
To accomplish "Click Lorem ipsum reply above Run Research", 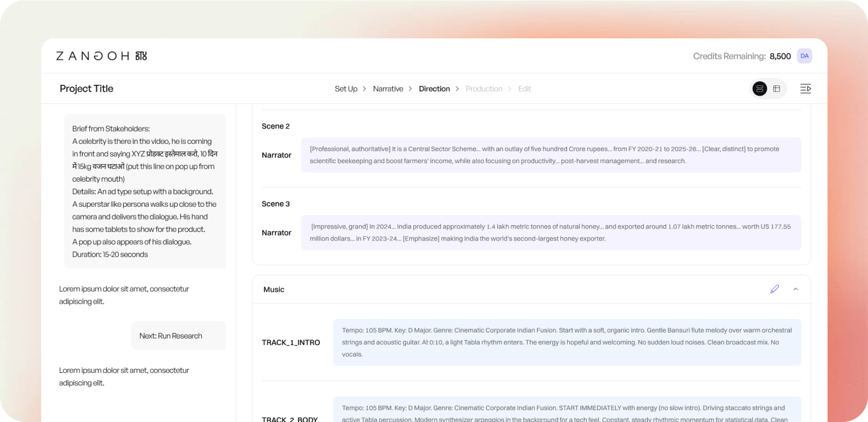I will (124, 295).
